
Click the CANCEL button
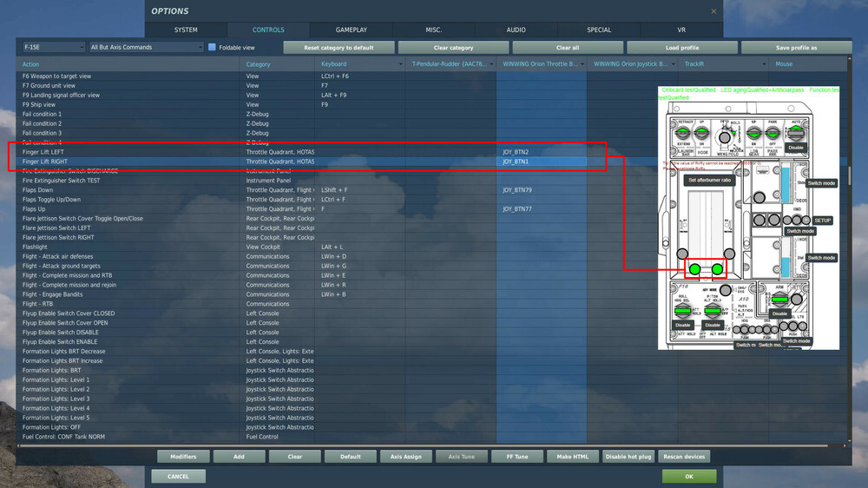[178, 477]
